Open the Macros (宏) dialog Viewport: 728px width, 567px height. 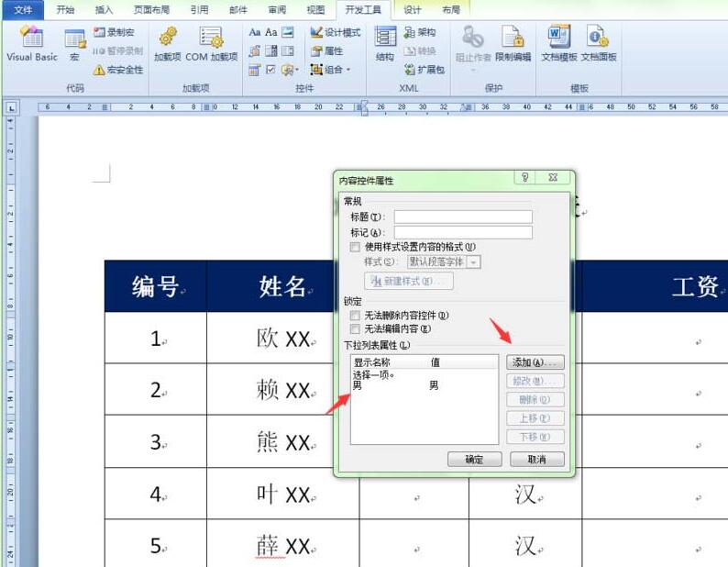pos(75,44)
